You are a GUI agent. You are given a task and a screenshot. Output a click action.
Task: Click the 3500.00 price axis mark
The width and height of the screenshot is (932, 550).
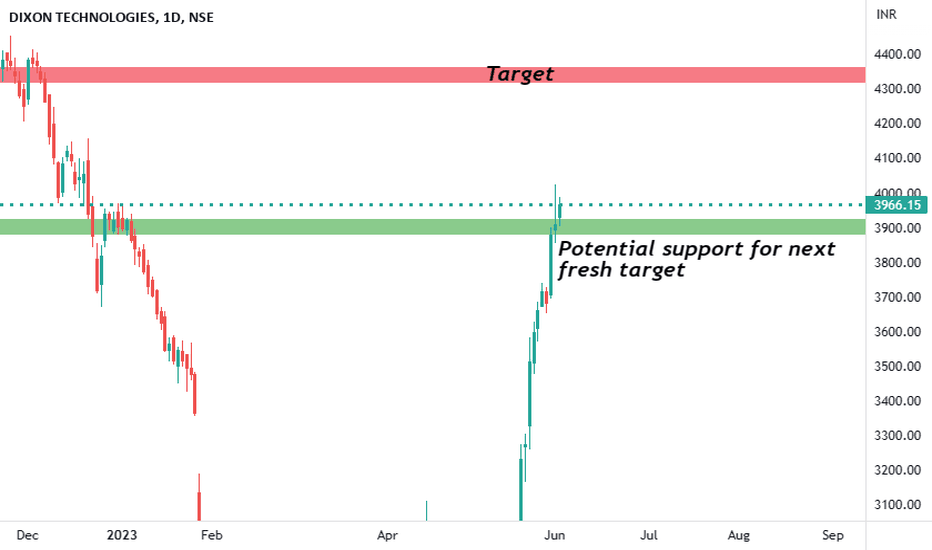click(x=898, y=366)
